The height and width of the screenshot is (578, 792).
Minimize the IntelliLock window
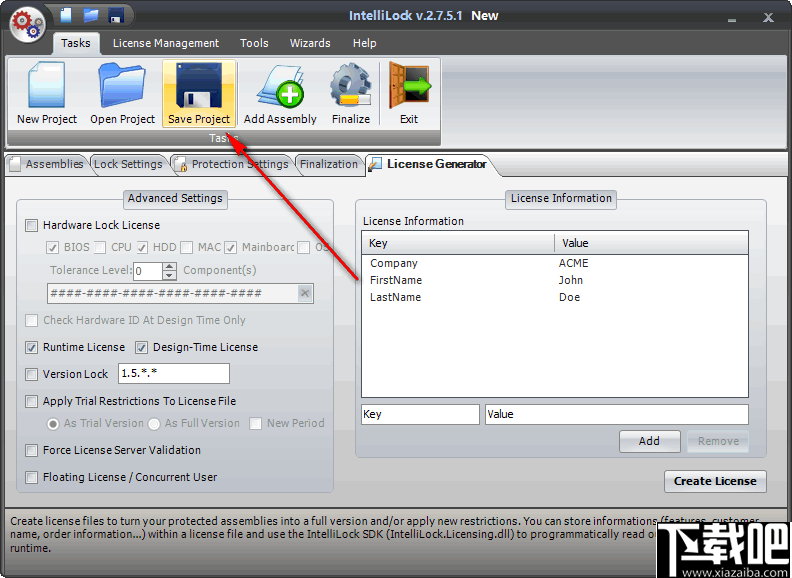click(732, 20)
